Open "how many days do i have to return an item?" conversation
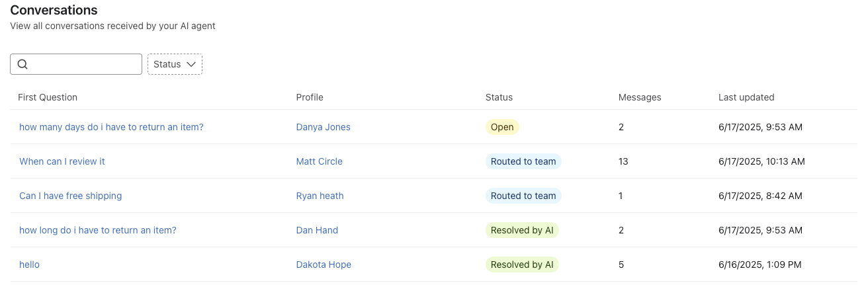The image size is (868, 285). click(x=111, y=127)
